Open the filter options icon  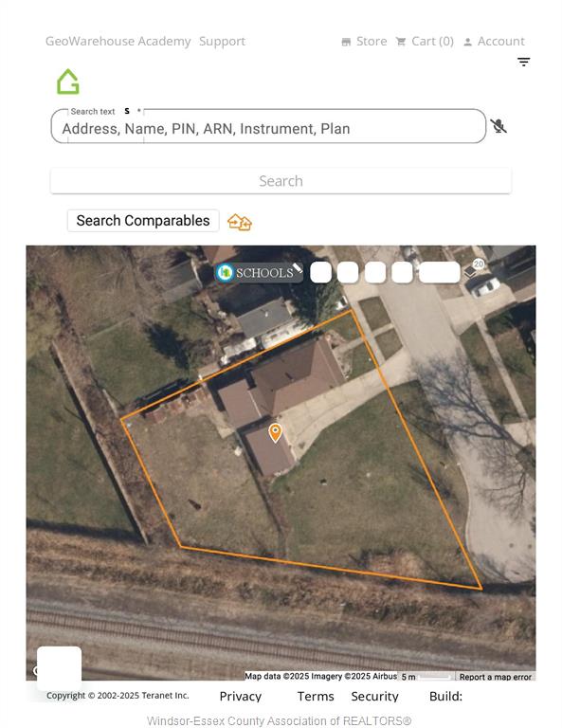(523, 62)
